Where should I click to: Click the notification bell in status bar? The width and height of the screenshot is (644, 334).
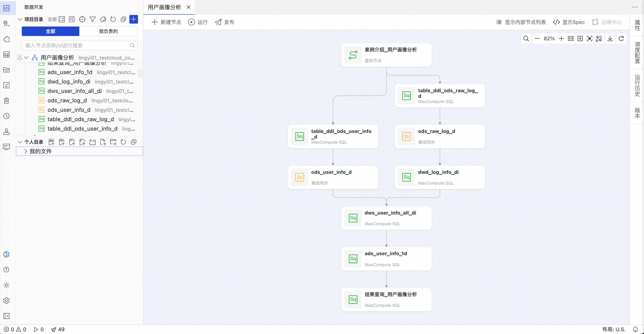coord(635,329)
